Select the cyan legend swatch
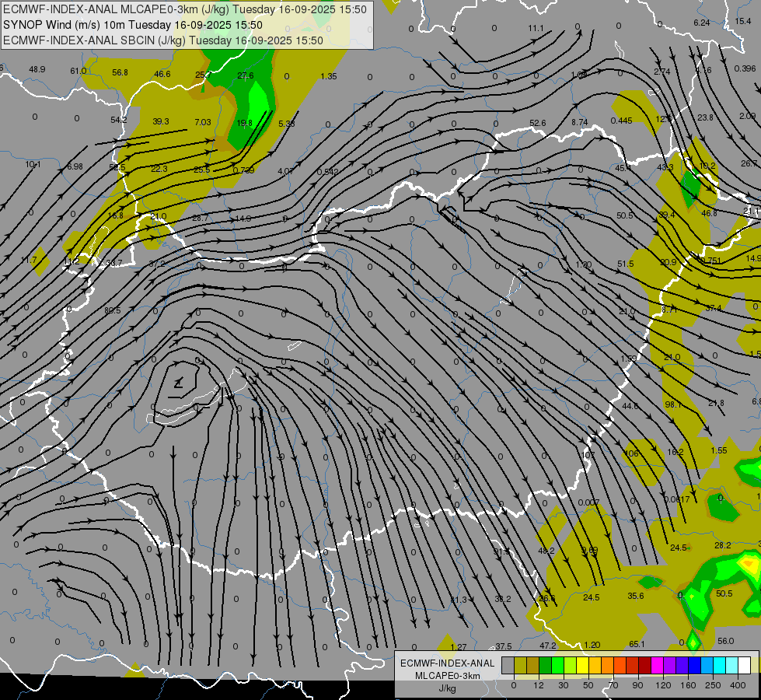This screenshot has height=700, width=761. (719, 665)
